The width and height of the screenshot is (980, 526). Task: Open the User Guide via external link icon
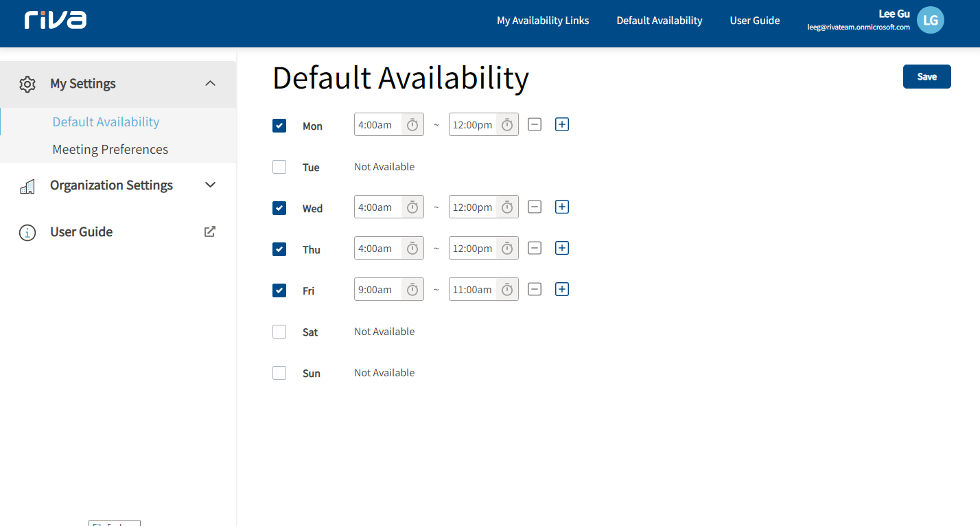coord(209,231)
